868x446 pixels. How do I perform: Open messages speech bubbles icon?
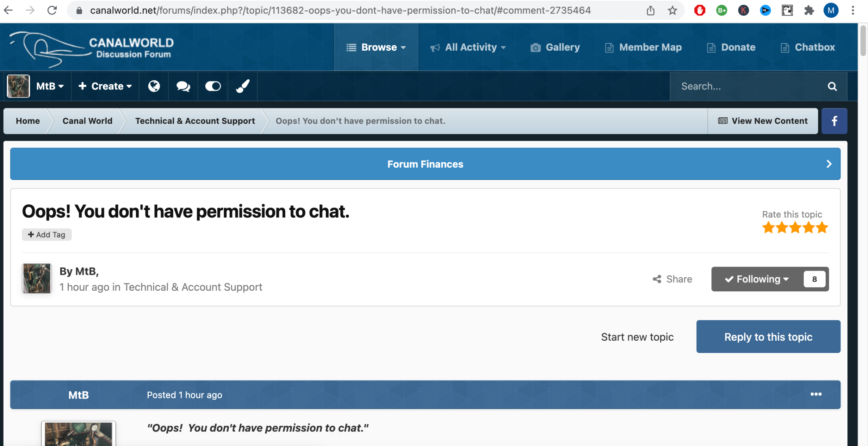coord(183,86)
